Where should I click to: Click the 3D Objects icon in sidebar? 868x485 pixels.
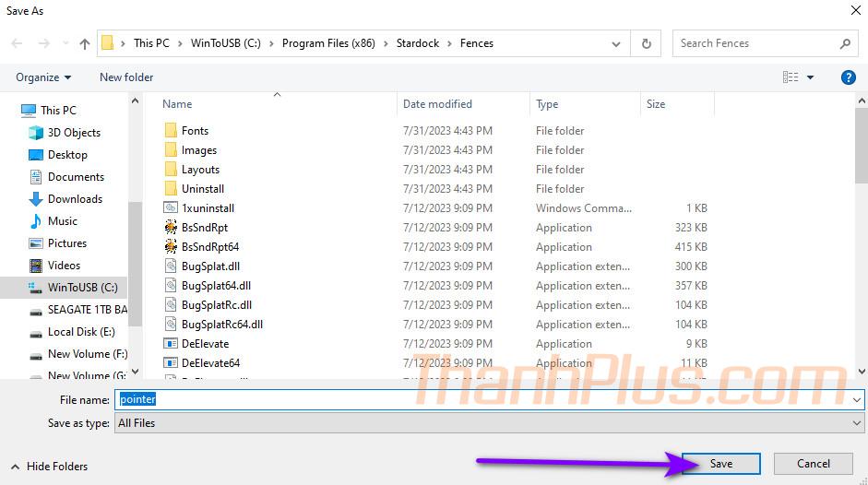point(36,133)
